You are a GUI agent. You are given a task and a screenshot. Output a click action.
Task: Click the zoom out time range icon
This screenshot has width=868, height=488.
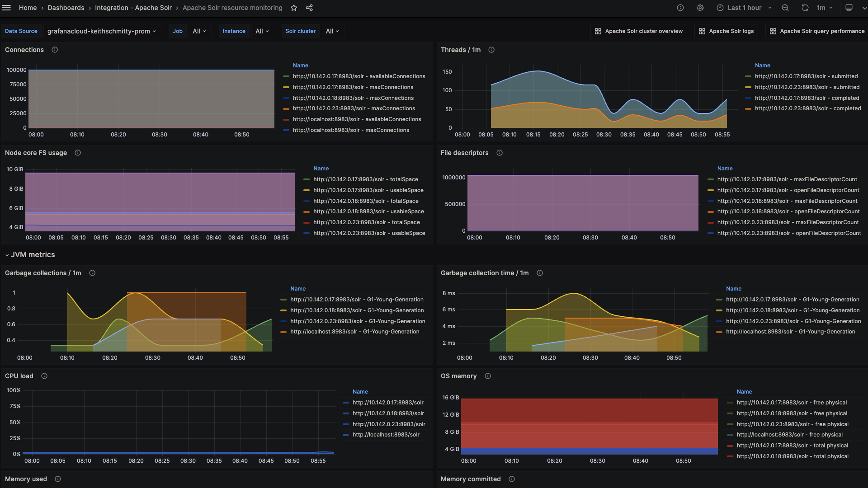pyautogui.click(x=785, y=8)
